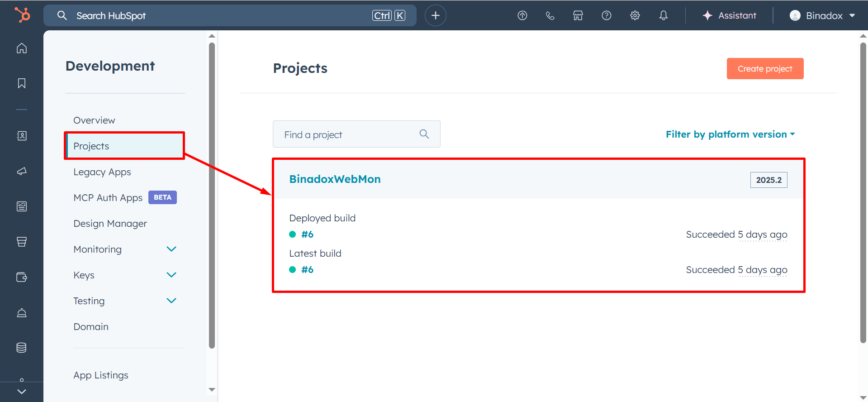The image size is (868, 402).
Task: Open the Assistant sparkle button
Action: pyautogui.click(x=729, y=15)
